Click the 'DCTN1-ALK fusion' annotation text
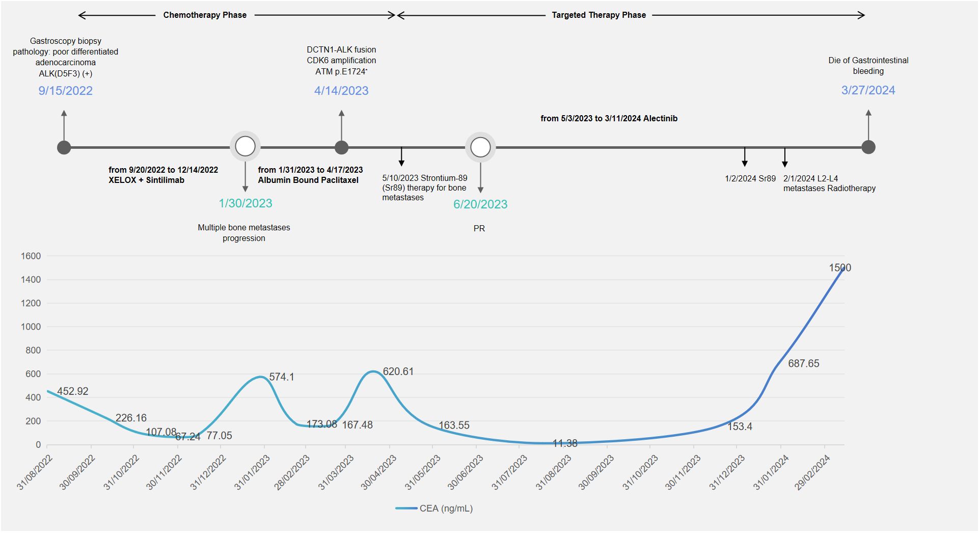 tap(341, 50)
